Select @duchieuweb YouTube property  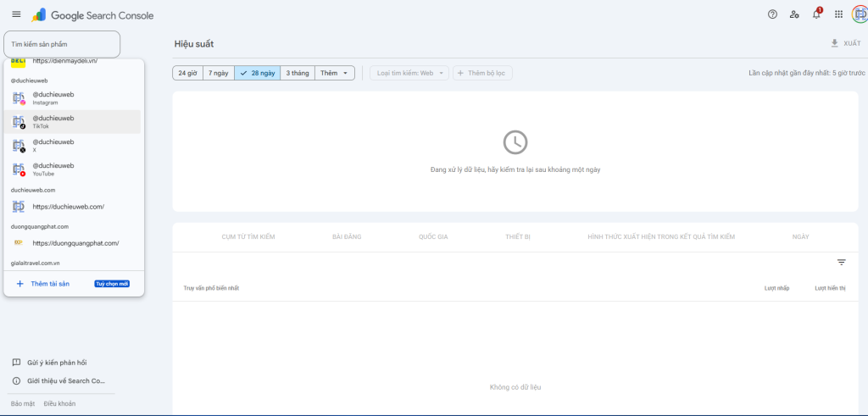72,169
